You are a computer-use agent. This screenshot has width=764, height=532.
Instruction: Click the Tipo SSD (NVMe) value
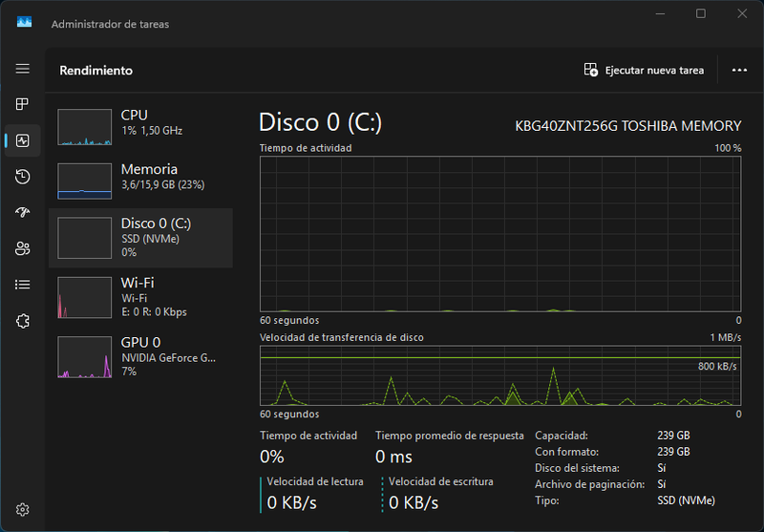[x=686, y=500]
